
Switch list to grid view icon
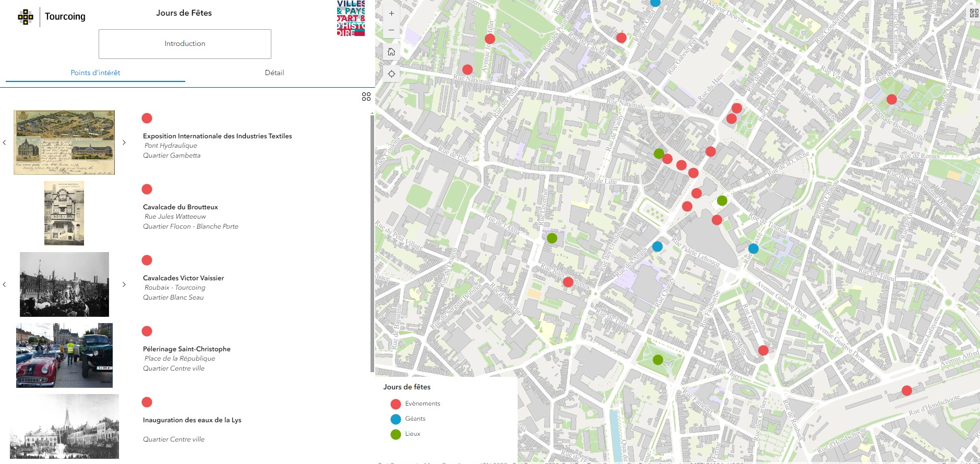[x=366, y=97]
